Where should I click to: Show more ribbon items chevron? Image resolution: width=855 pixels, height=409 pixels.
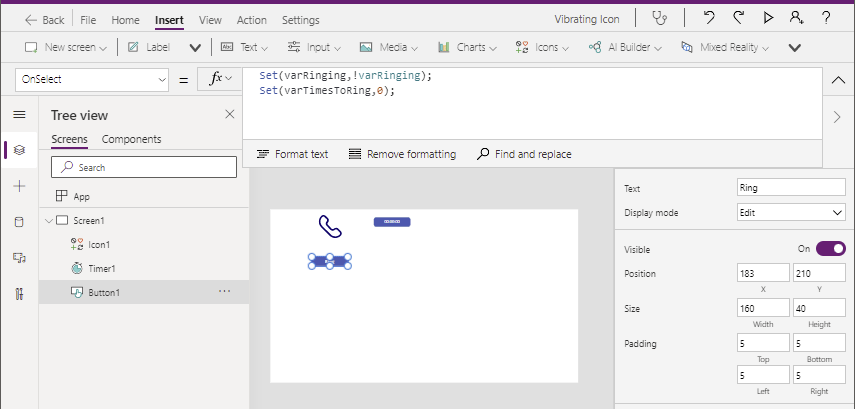coord(794,48)
